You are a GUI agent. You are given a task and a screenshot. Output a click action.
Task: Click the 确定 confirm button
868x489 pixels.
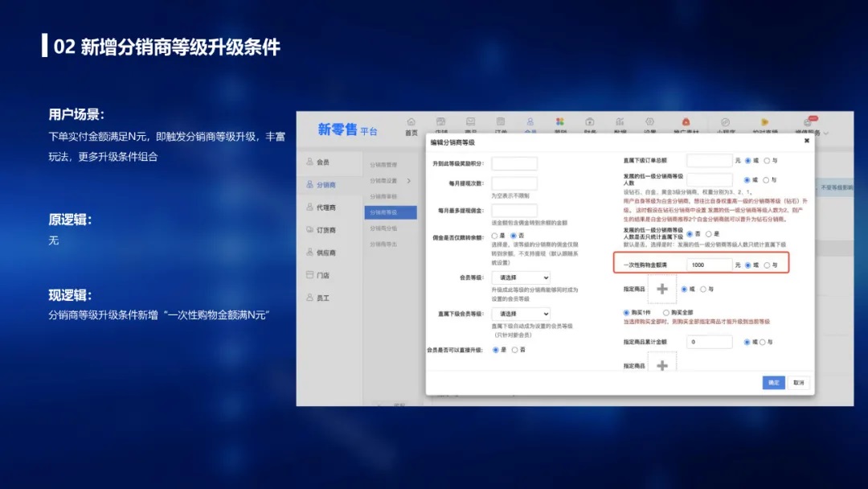(x=773, y=383)
